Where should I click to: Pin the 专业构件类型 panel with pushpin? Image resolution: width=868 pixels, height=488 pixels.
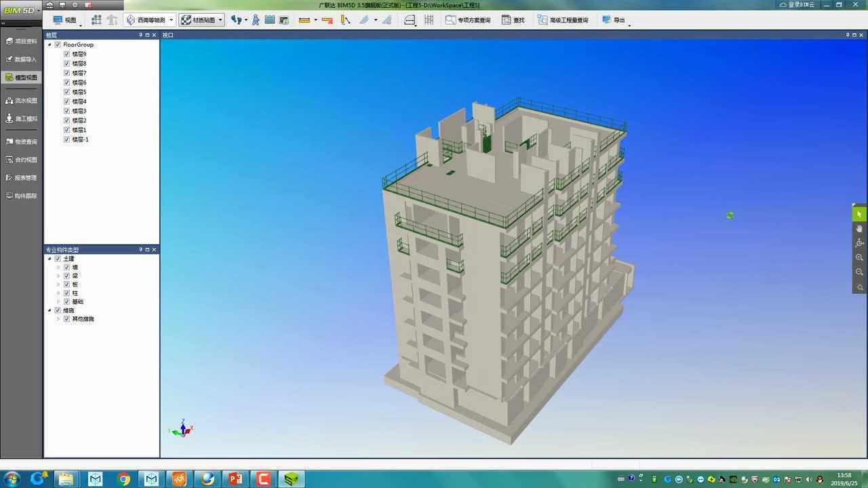point(140,249)
